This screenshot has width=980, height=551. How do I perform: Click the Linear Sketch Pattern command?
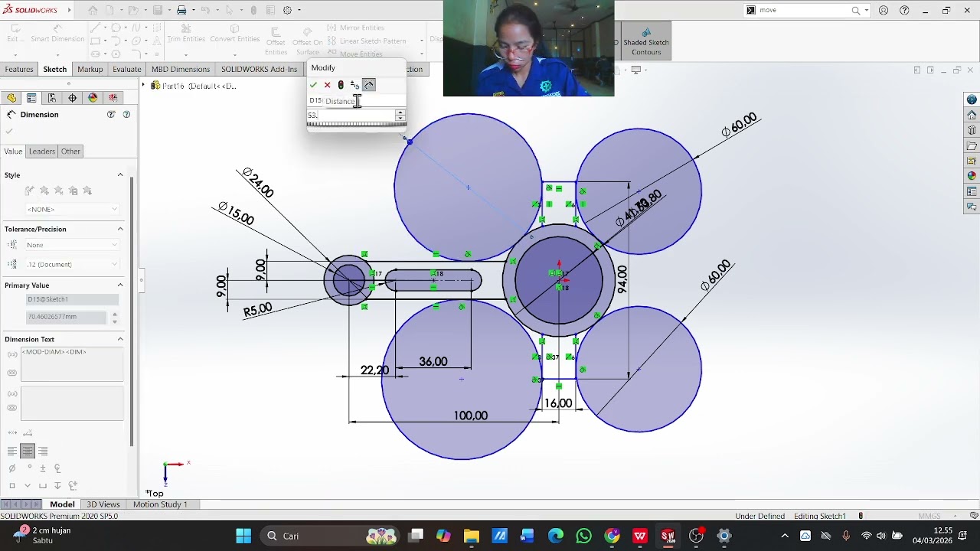pos(366,41)
